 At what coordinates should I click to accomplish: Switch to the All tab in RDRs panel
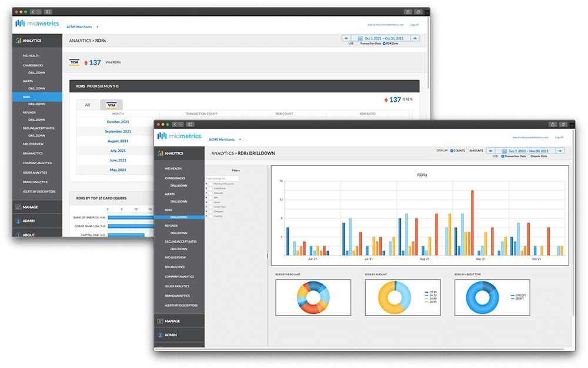88,105
